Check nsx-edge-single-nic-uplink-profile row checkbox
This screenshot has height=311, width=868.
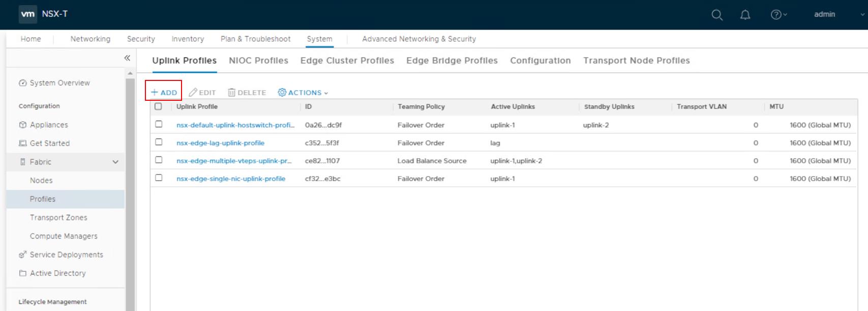(x=159, y=178)
